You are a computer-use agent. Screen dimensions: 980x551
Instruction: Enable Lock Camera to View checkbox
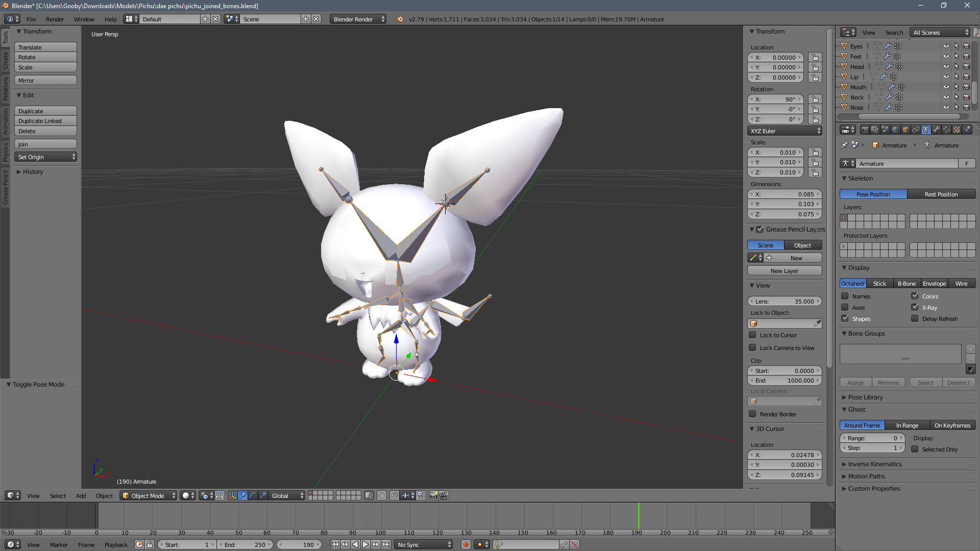752,347
